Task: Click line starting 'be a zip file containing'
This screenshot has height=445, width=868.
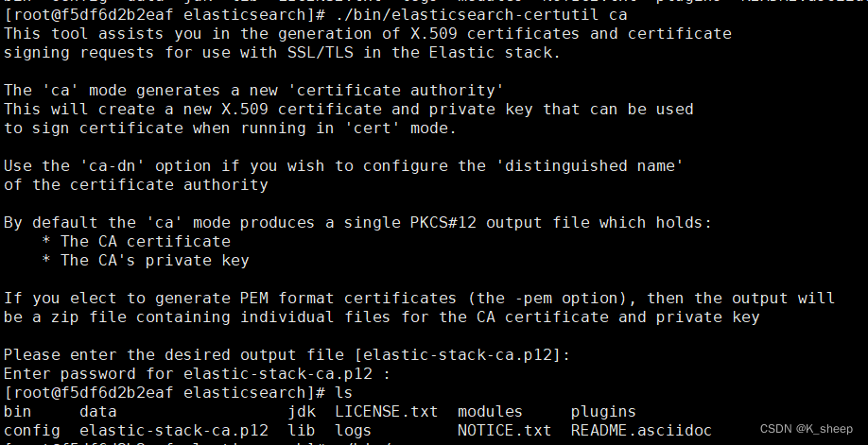Action: coord(381,317)
